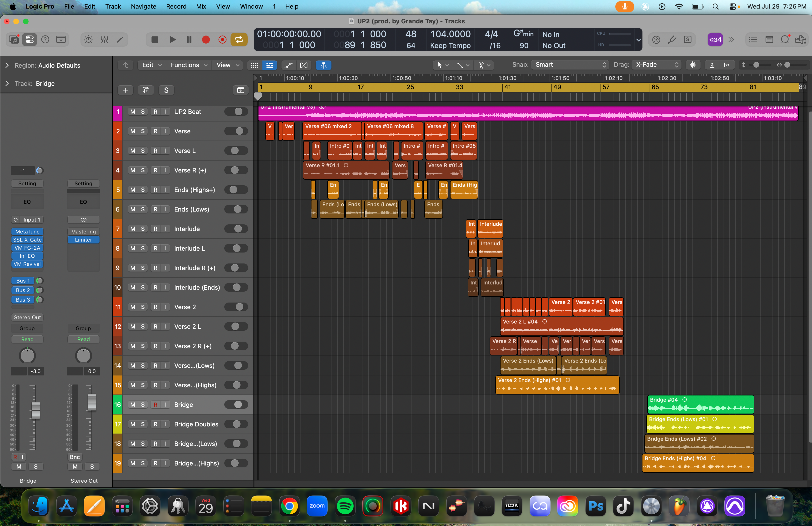This screenshot has width=812, height=526.
Task: Open the List Editors panel
Action: pyautogui.click(x=753, y=40)
